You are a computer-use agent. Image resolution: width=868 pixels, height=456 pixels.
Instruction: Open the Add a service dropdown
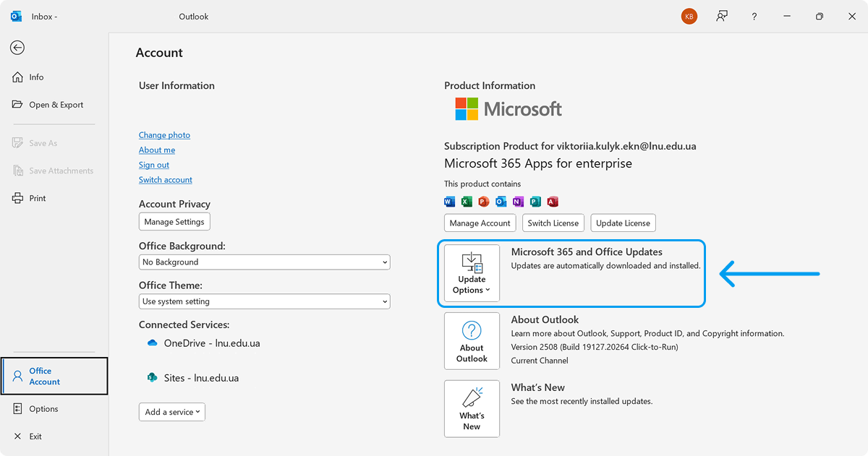[x=172, y=412]
